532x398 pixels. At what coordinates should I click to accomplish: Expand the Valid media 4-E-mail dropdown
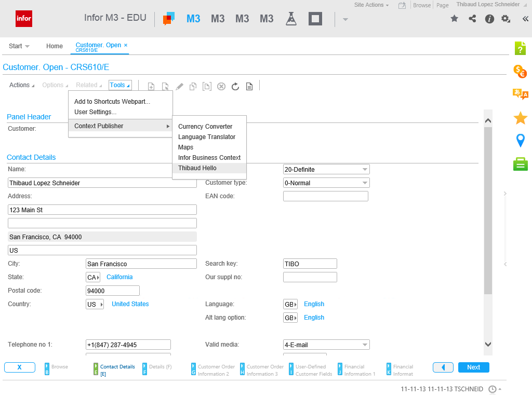pos(326,345)
